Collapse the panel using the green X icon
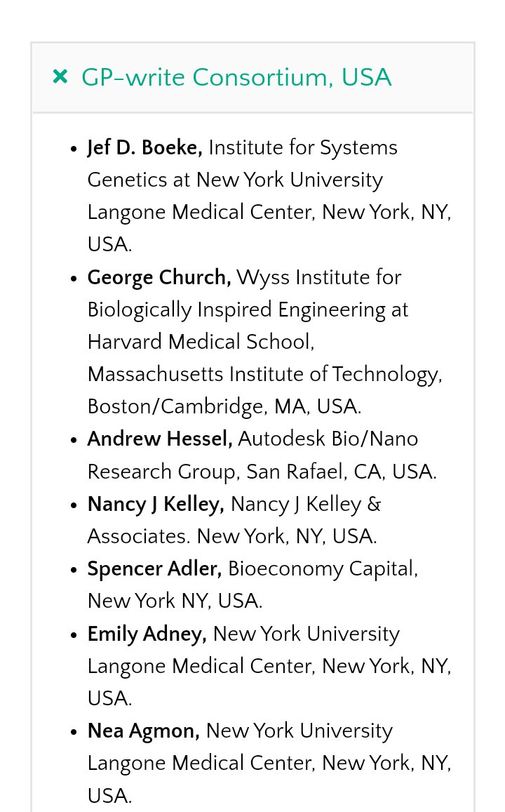Screen dimensions: 505x812 click(x=60, y=76)
